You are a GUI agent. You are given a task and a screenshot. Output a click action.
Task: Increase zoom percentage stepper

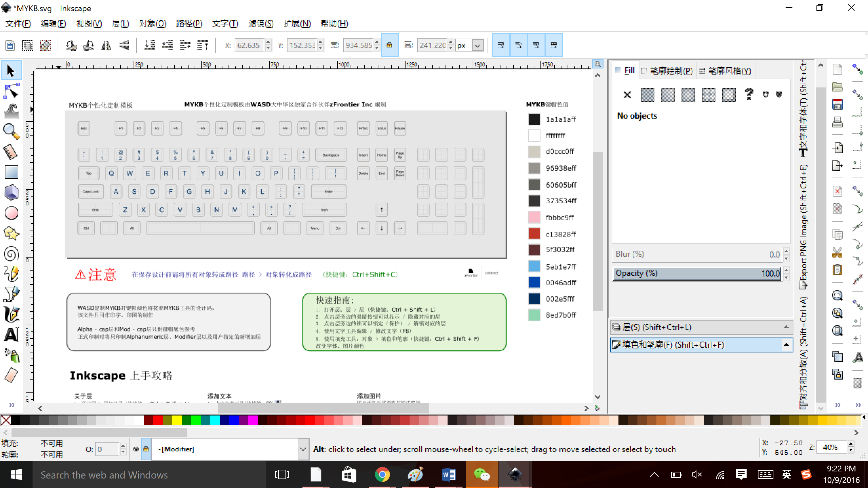pos(851,444)
